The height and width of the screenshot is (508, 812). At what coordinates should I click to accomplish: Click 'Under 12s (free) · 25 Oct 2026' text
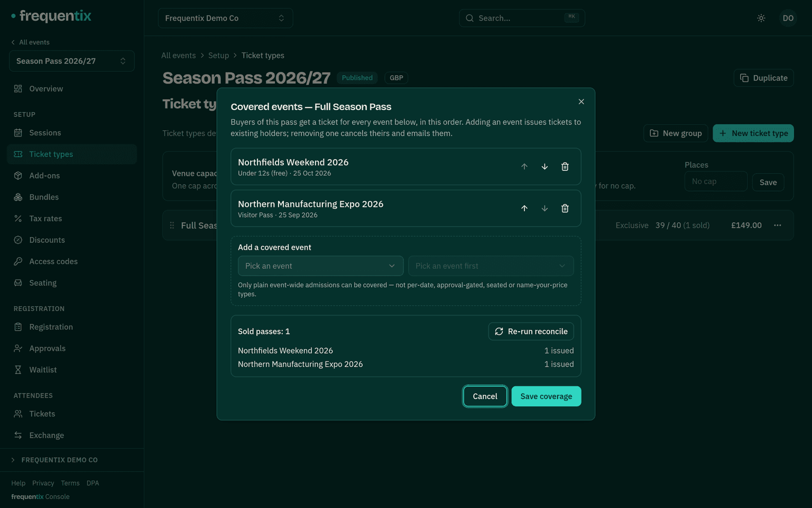coord(284,173)
